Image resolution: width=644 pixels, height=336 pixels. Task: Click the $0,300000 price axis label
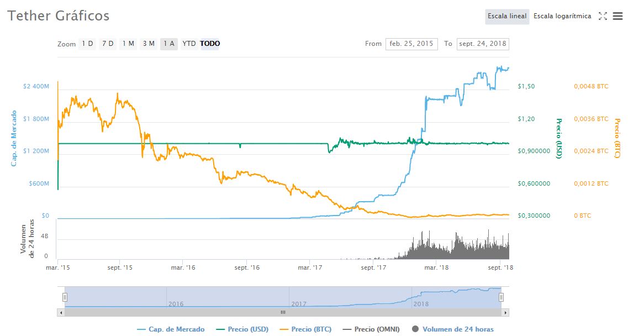pyautogui.click(x=534, y=216)
